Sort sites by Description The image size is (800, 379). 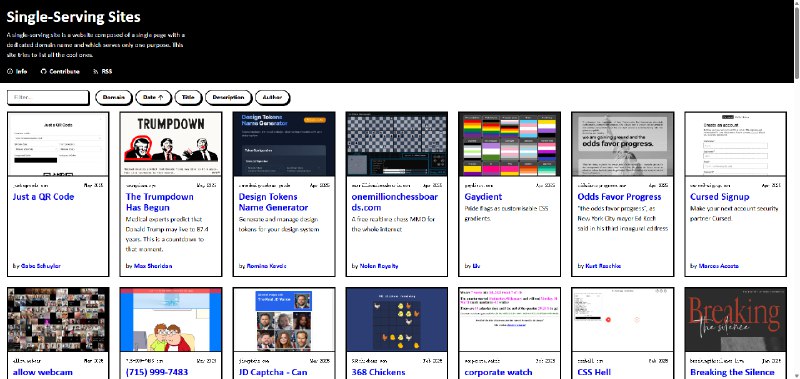(229, 97)
